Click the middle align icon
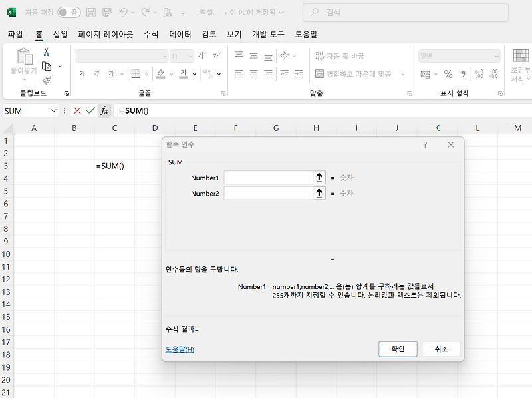The image size is (532, 398). (x=253, y=56)
